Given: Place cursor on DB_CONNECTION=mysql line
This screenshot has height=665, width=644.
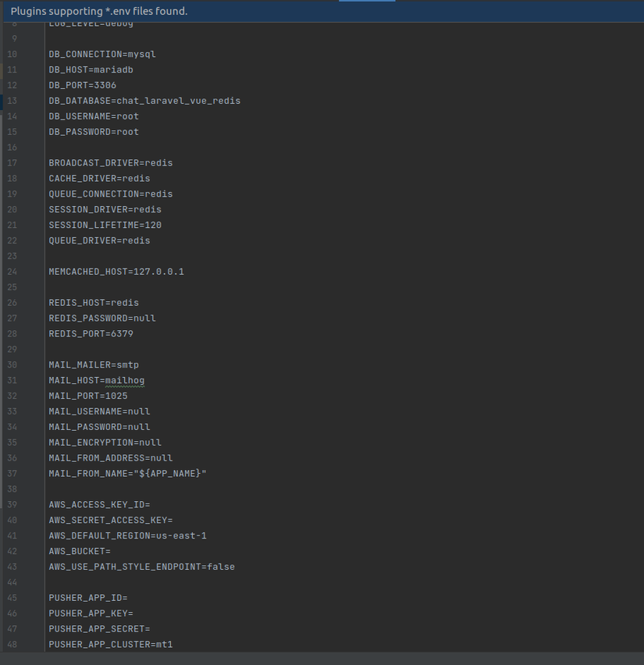Looking at the screenshot, I should point(101,54).
